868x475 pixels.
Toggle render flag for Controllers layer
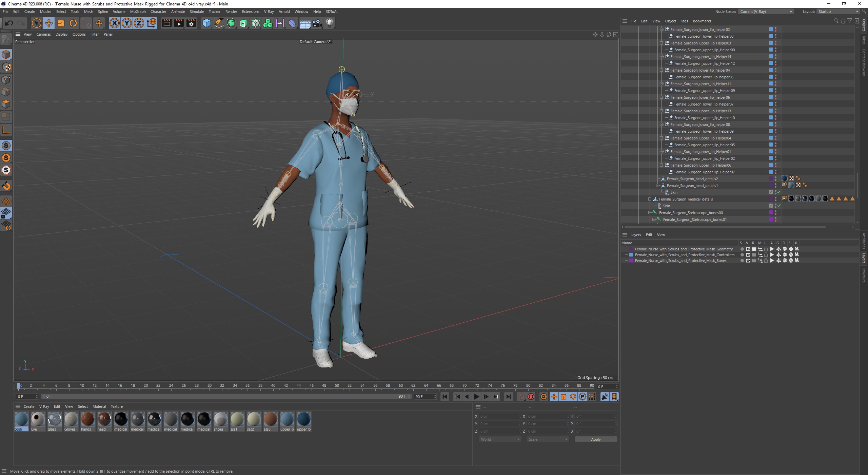754,255
